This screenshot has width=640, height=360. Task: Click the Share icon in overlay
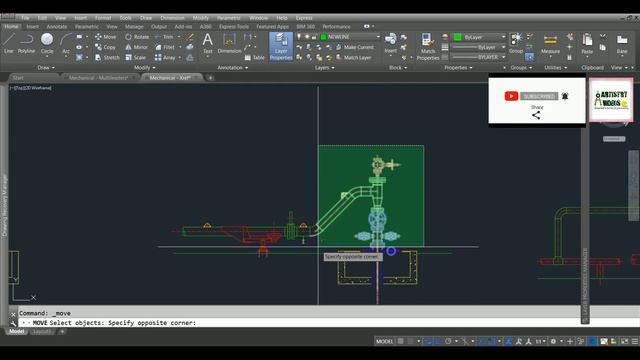536,116
